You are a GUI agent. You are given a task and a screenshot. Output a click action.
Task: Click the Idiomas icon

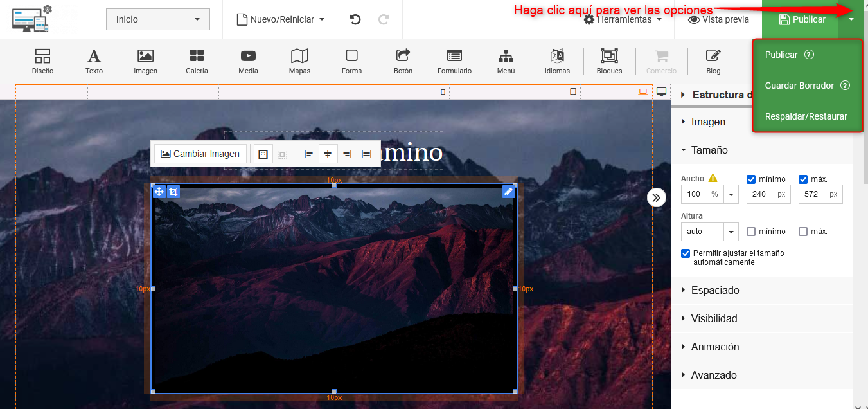[557, 62]
